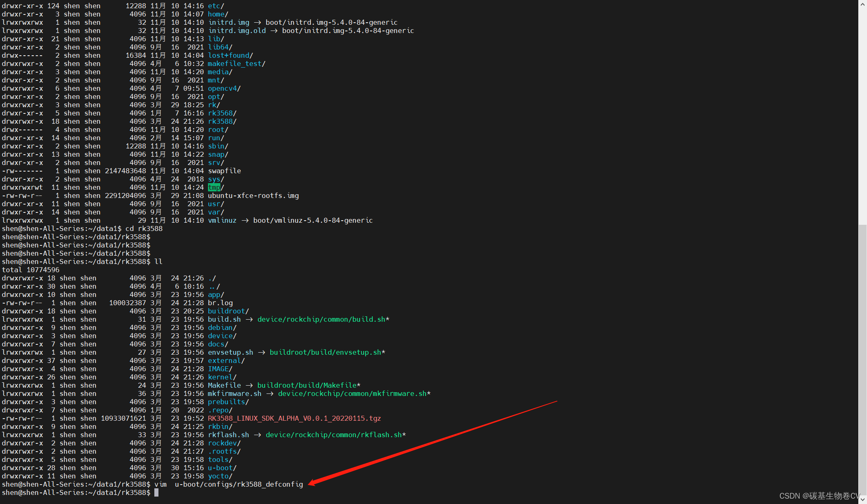Click device/rockchip/common/rkflash.sh* target text

point(336,435)
